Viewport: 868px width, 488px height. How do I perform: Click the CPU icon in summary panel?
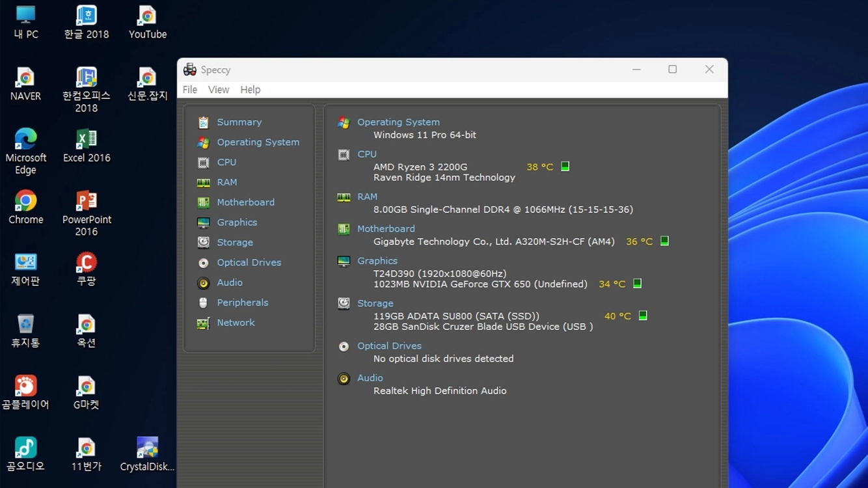point(344,154)
